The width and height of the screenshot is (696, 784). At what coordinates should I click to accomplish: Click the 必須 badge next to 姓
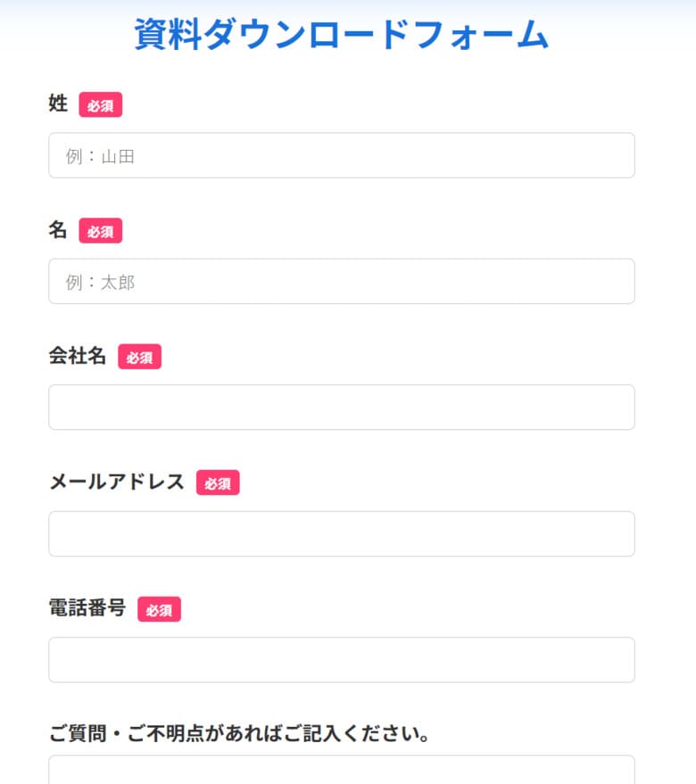(101, 104)
